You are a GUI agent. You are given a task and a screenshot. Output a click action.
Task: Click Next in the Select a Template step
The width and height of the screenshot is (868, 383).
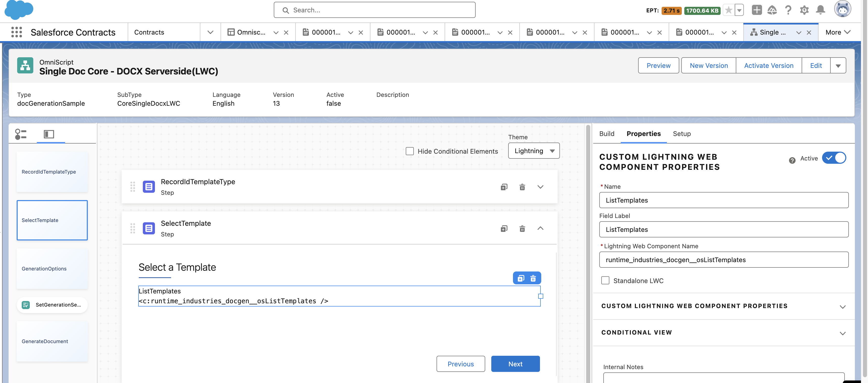point(515,364)
